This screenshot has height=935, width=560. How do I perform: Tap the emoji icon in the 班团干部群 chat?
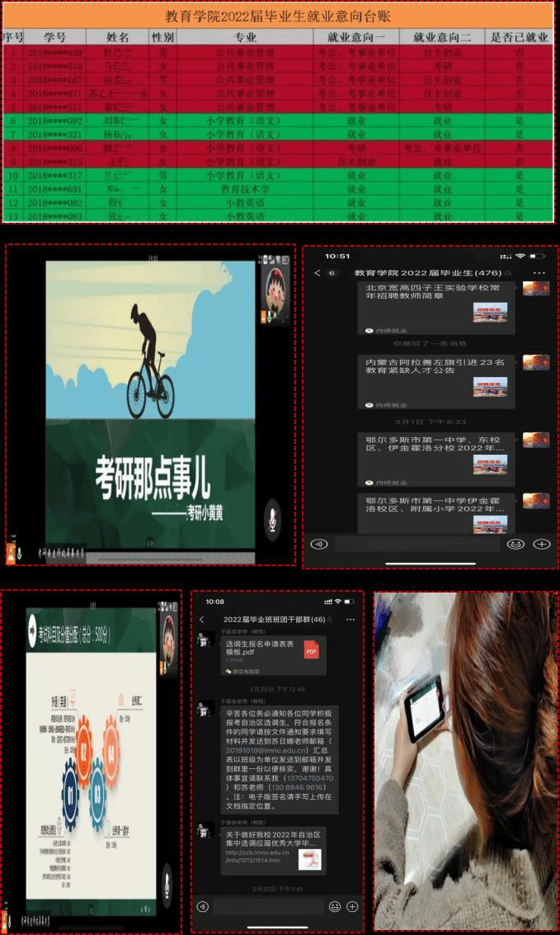pyautogui.click(x=334, y=906)
